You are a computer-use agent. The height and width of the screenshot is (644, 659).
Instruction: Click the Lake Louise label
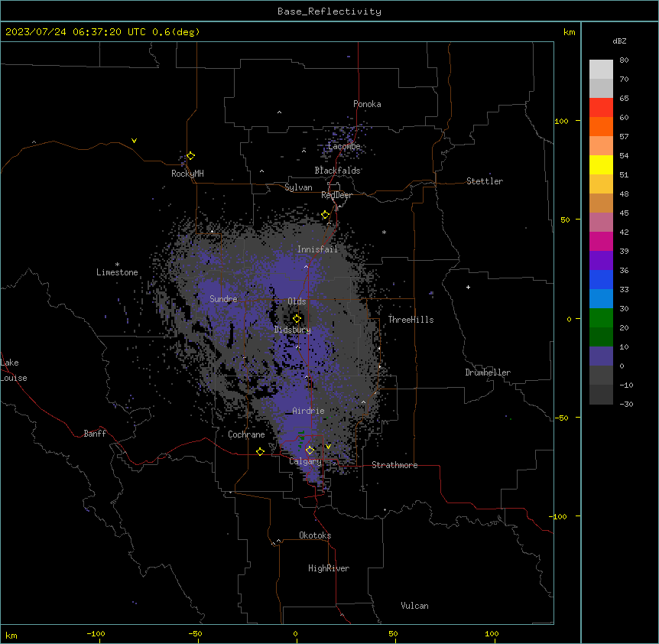click(x=14, y=370)
